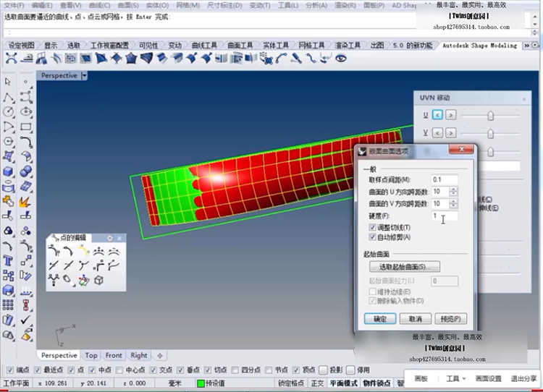Click polyline tool in left toolbar
This screenshot has height=392, width=543.
[9, 98]
